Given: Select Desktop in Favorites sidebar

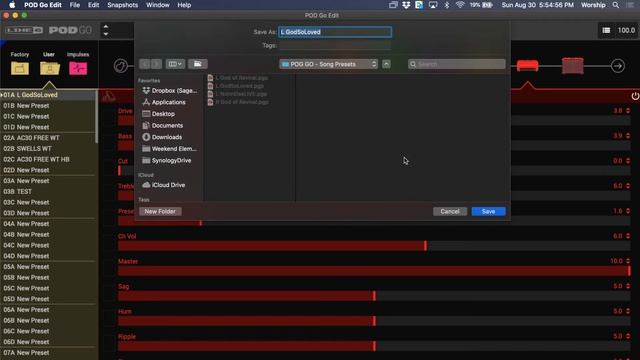Looking at the screenshot, I should tap(158, 114).
